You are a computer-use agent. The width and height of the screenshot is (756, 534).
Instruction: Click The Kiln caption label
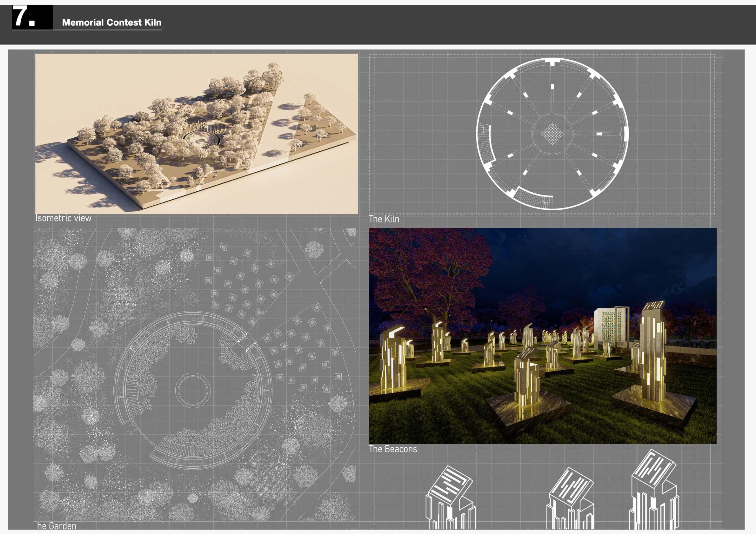(x=384, y=219)
